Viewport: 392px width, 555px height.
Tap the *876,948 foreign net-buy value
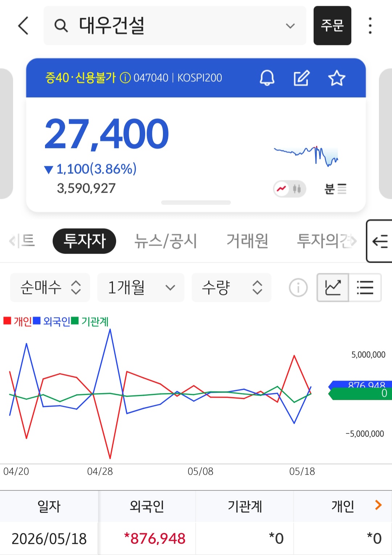[x=155, y=539]
